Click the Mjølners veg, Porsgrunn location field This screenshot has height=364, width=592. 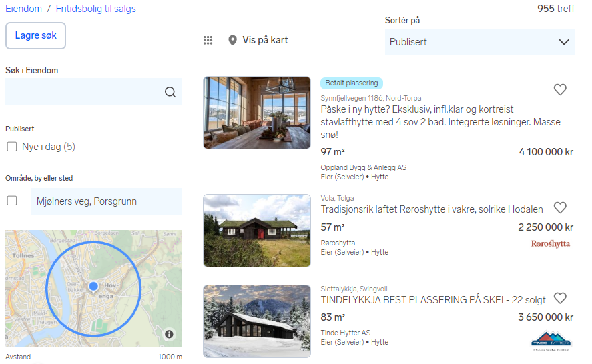pyautogui.click(x=107, y=201)
